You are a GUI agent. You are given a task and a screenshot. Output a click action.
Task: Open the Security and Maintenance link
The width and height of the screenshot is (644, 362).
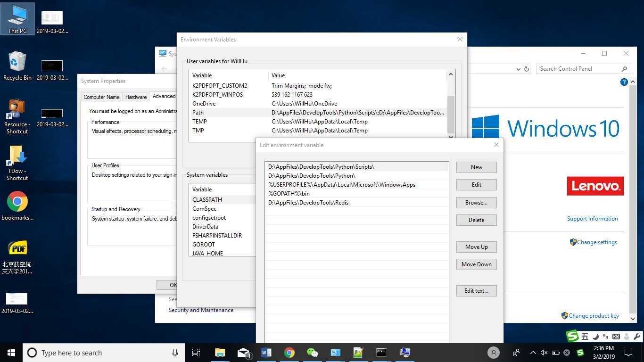(x=201, y=310)
